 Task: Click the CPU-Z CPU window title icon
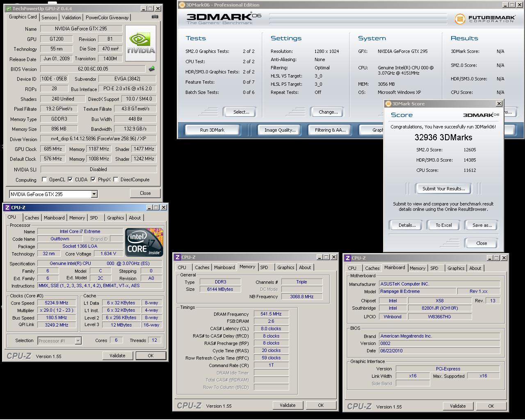[7, 208]
